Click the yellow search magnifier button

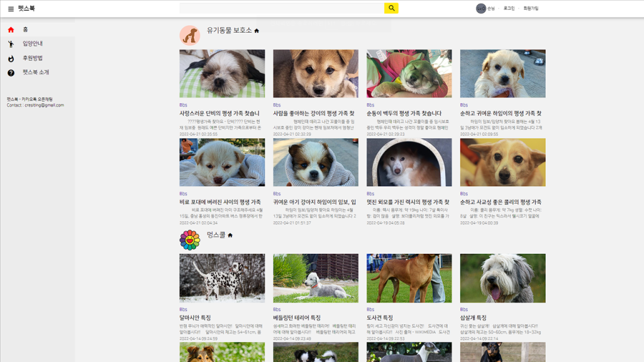(x=391, y=8)
